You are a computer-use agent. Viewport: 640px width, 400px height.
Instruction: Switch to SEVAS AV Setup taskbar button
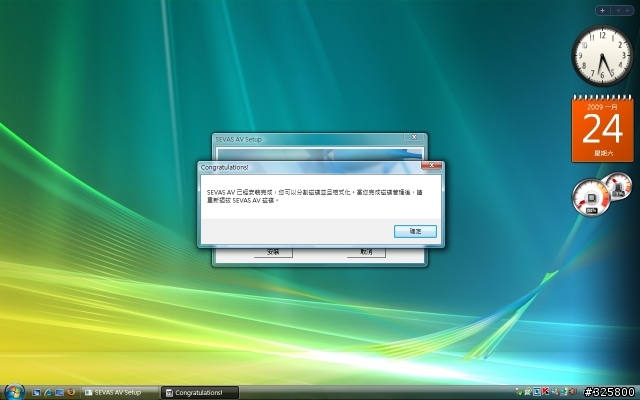click(x=120, y=393)
